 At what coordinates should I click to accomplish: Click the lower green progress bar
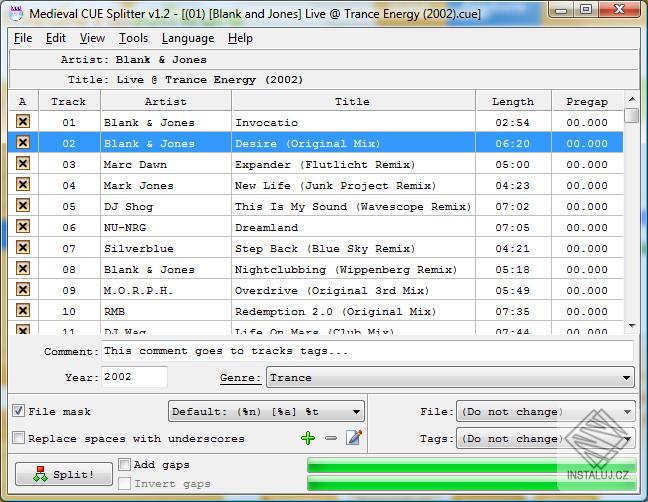(472, 483)
